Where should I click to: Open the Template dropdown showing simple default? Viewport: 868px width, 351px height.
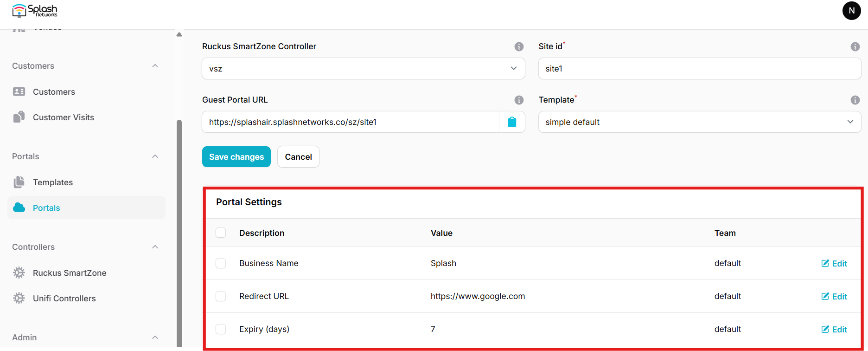pos(700,122)
